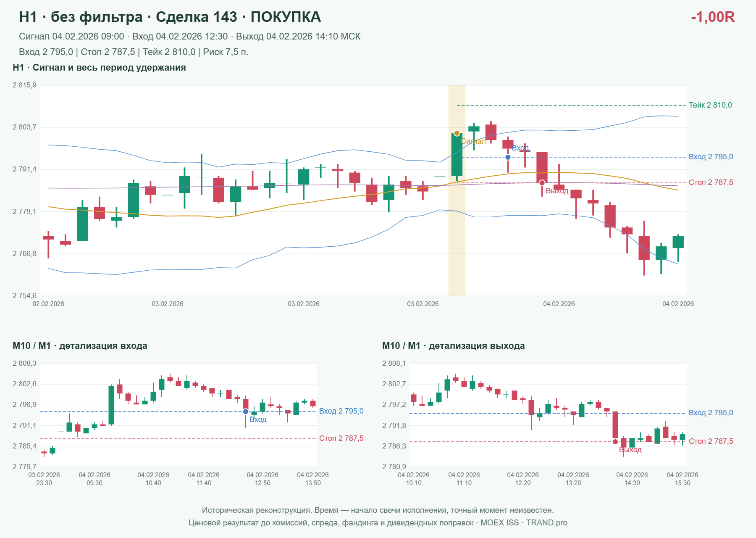
Task: Click the 2 779,1 price axis label
Action: tap(24, 211)
